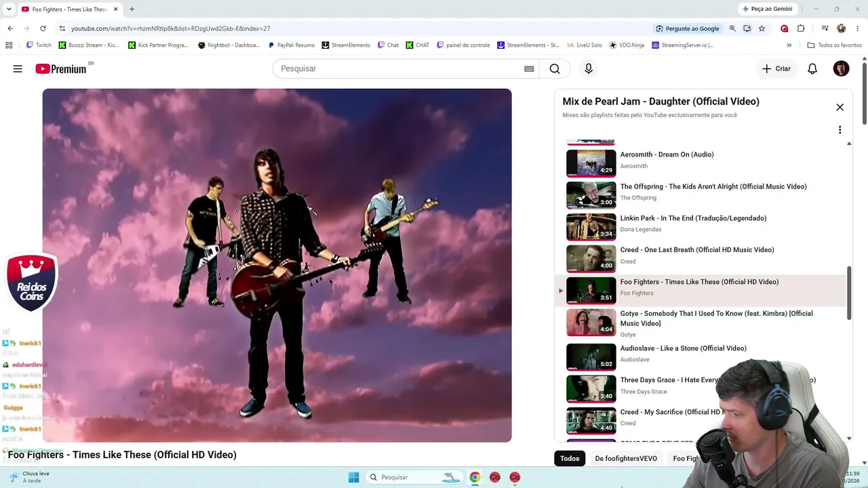Open the Twitch bookmark
Image resolution: width=868 pixels, height=488 pixels.
tap(39, 45)
